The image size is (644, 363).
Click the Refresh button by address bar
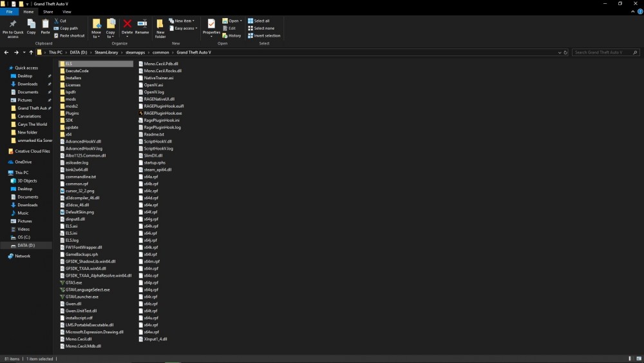pyautogui.click(x=565, y=53)
